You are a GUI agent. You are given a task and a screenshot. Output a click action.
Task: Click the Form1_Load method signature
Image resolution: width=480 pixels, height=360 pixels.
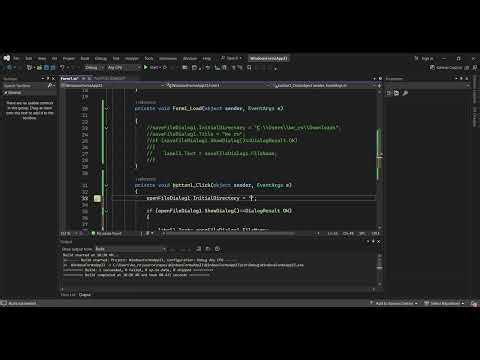209,109
